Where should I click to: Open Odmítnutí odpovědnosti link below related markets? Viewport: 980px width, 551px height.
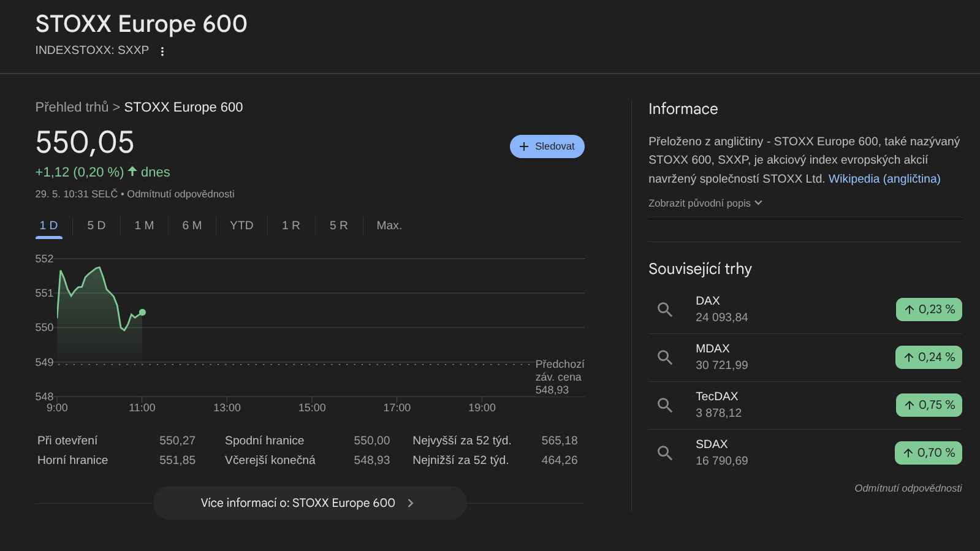click(908, 488)
